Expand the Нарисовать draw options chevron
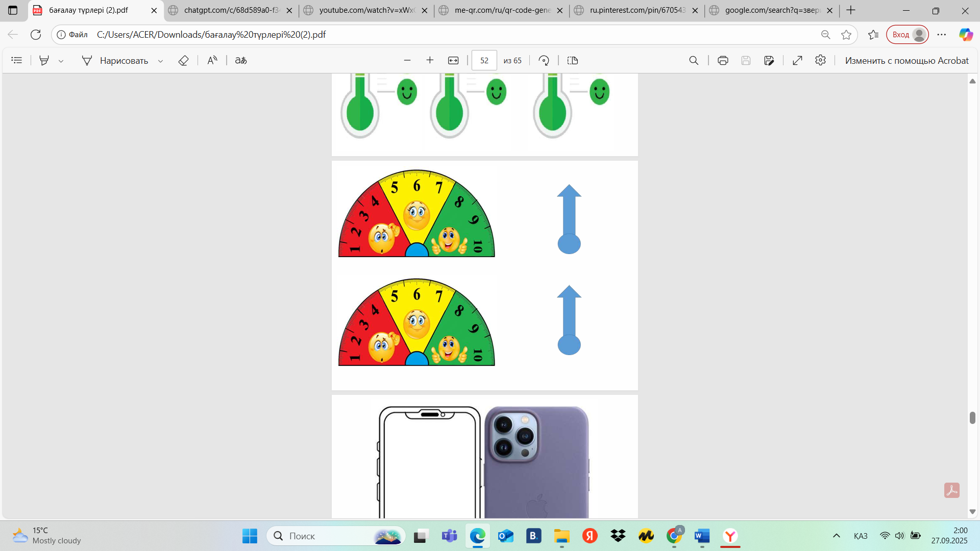The height and width of the screenshot is (551, 980). pos(160,61)
